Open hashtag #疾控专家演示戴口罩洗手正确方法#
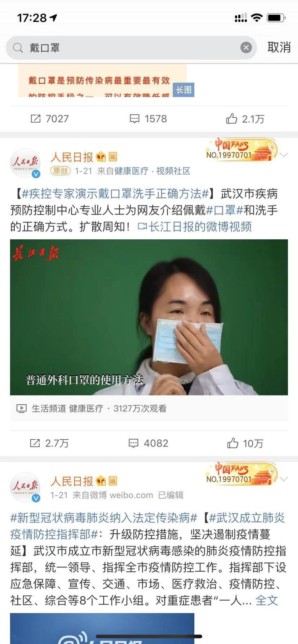 [115, 194]
